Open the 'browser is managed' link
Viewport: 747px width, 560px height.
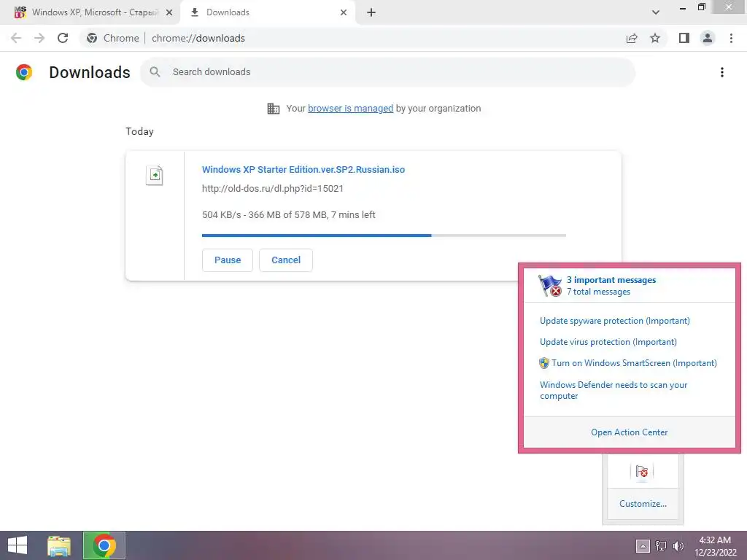pyautogui.click(x=351, y=109)
